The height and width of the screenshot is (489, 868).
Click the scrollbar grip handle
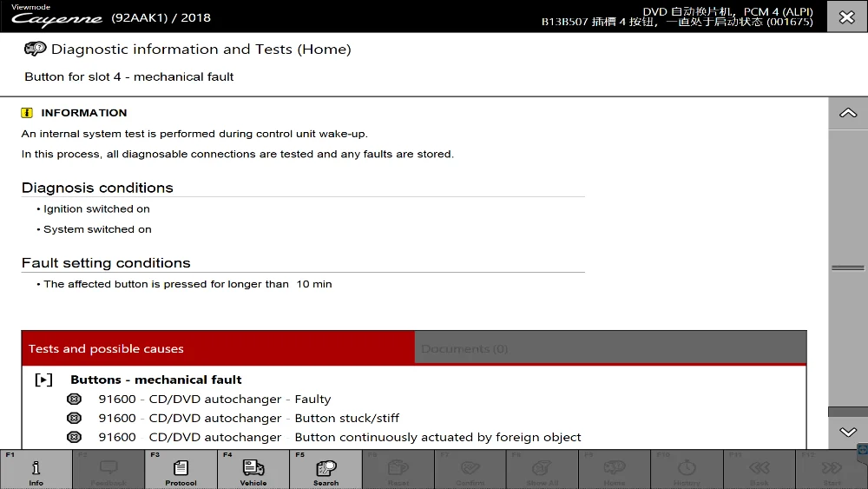coord(847,268)
